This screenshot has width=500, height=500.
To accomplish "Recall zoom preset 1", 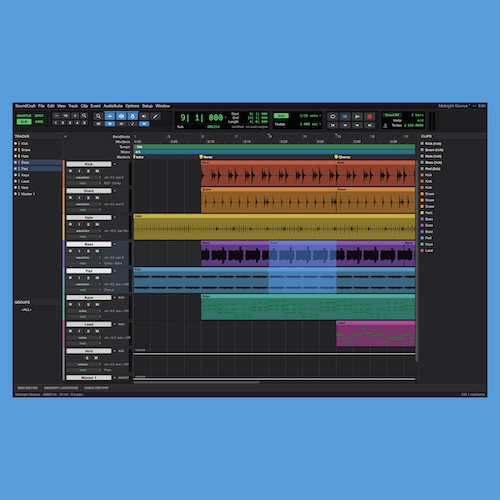I will (x=55, y=123).
